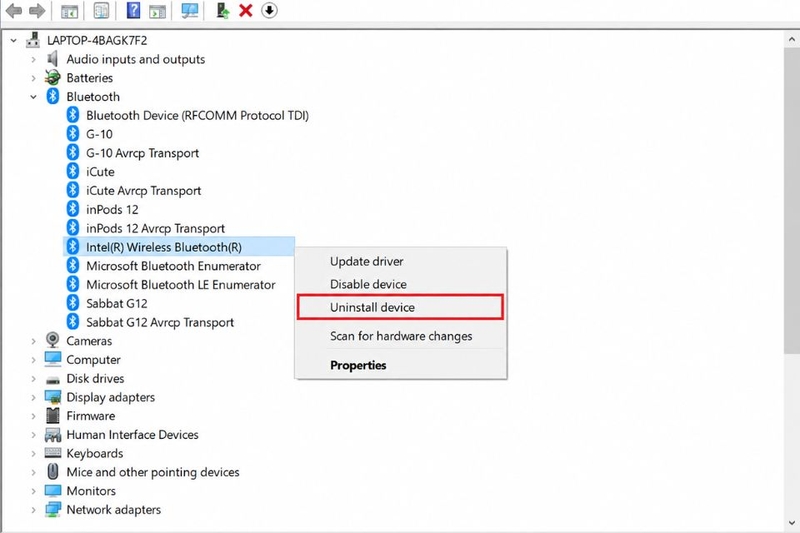Viewport: 800px width, 533px height.
Task: Select the inPods 12 device
Action: (112, 210)
